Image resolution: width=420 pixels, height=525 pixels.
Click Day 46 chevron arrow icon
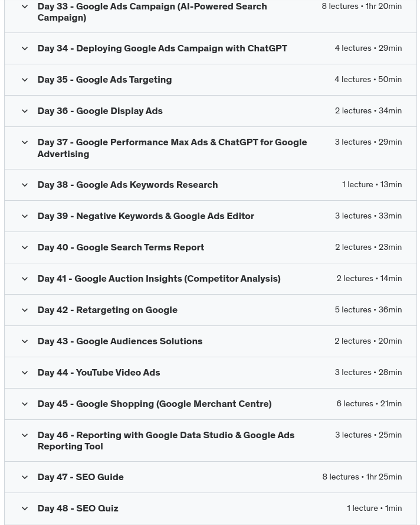25,435
